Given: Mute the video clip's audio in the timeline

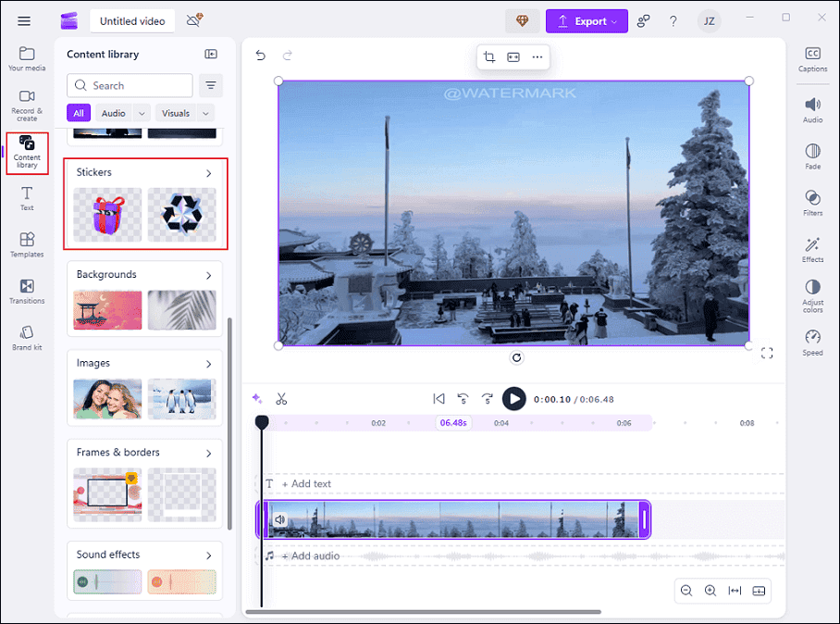Looking at the screenshot, I should 280,518.
